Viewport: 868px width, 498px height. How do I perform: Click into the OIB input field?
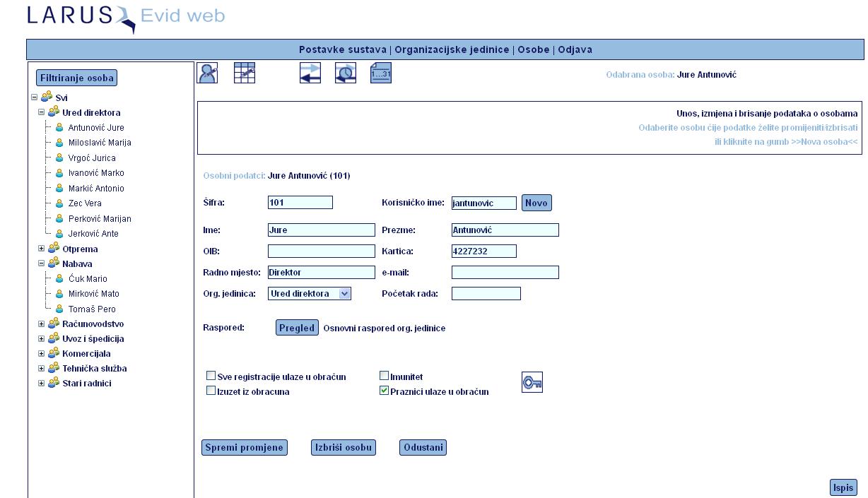(321, 251)
